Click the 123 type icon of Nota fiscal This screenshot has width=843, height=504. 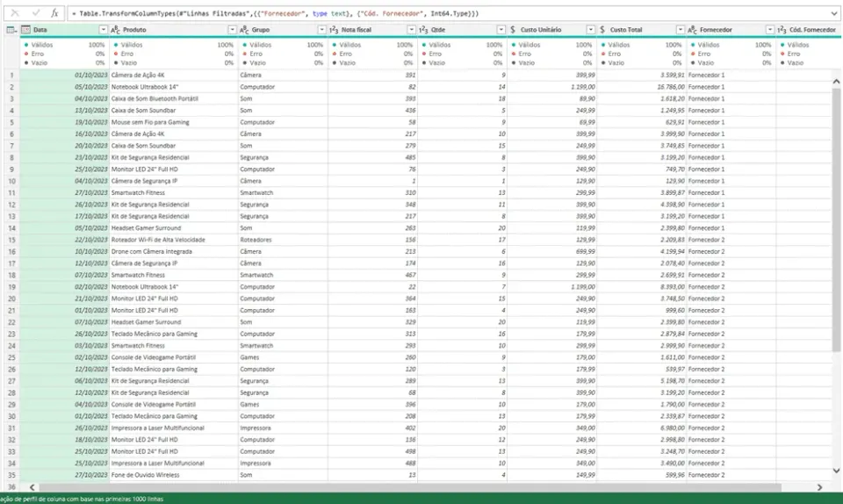click(334, 30)
